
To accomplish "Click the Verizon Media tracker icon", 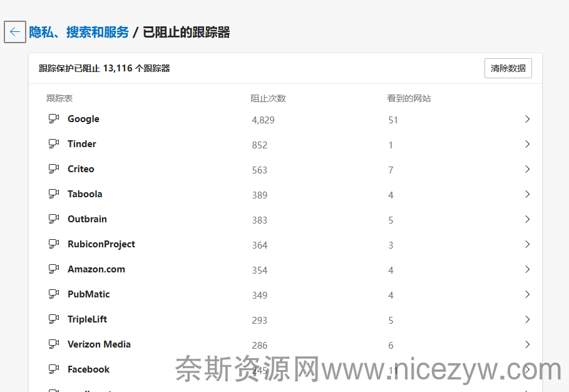I will coord(54,344).
